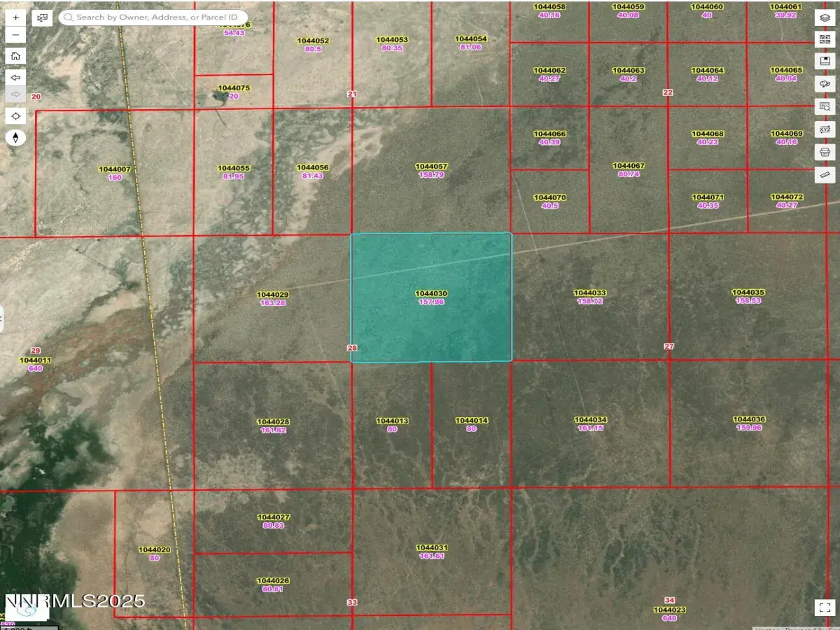The height and width of the screenshot is (630, 840).
Task: Open the advanced parcel search tool
Action: pos(825,106)
